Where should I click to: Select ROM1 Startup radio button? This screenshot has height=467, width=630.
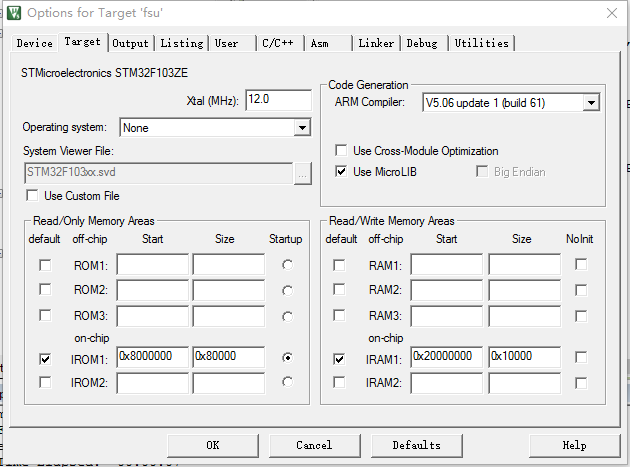[x=287, y=265]
